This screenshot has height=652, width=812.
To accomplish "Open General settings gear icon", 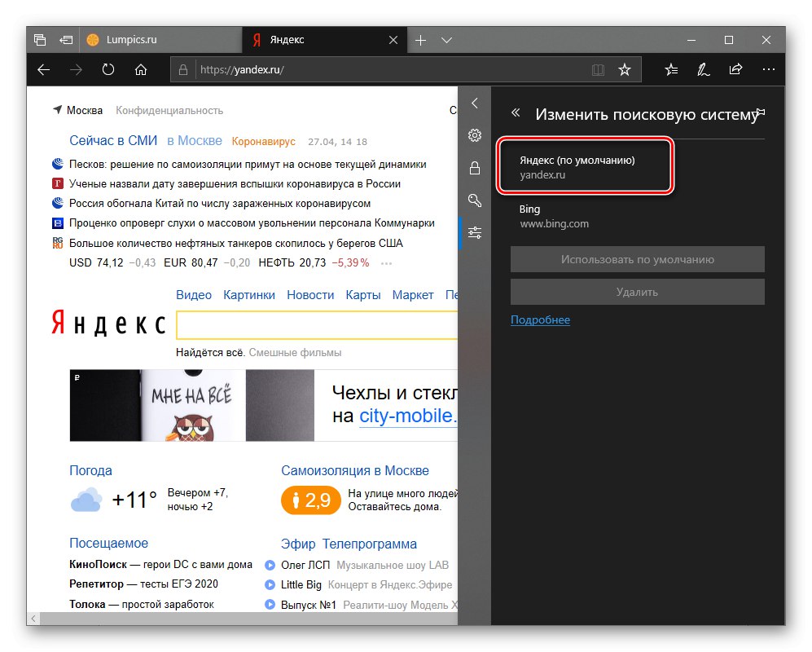I will tap(474, 135).
